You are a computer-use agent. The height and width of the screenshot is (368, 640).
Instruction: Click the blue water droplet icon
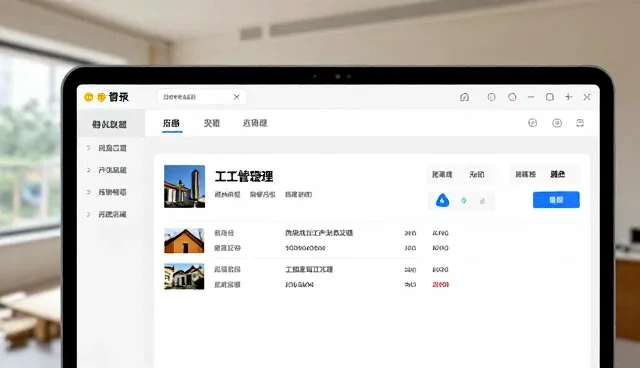point(442,200)
